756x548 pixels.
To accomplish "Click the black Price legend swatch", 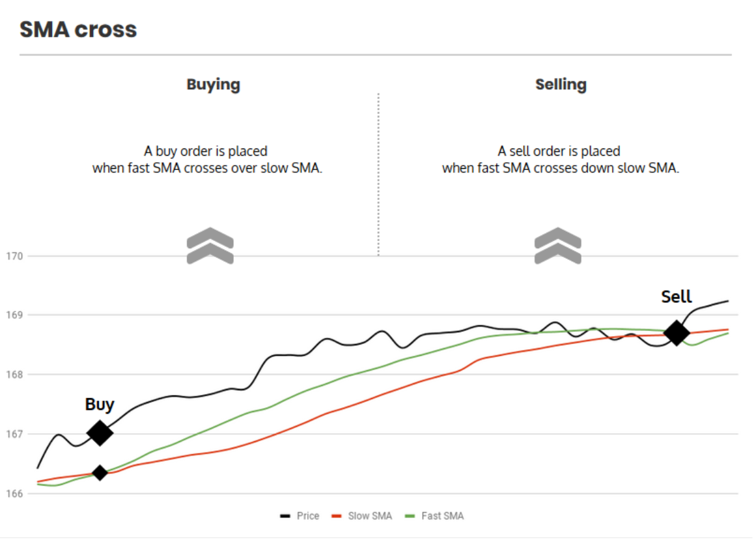I will coord(285,516).
